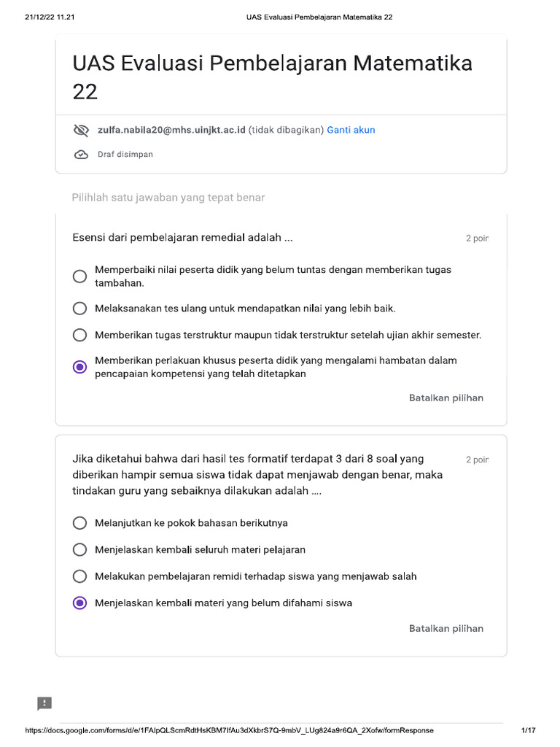560x747 pixels.
Task: Select option Memberikan tugas terstruktur
Action: pos(80,336)
